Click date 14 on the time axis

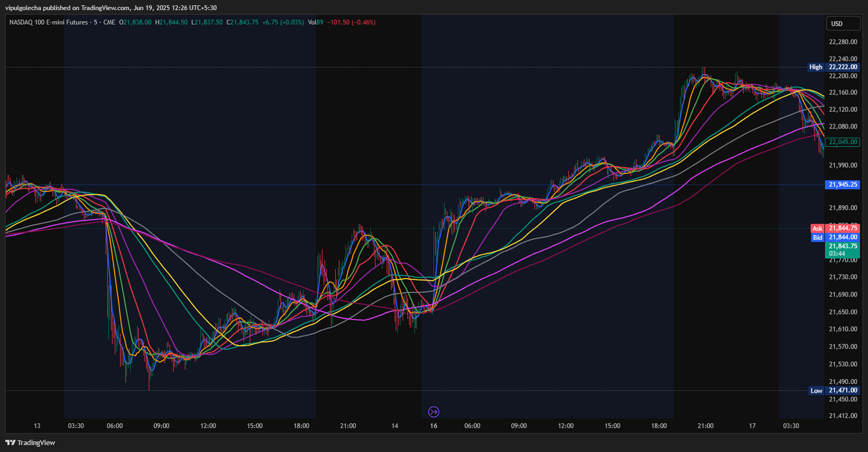pyautogui.click(x=395, y=426)
